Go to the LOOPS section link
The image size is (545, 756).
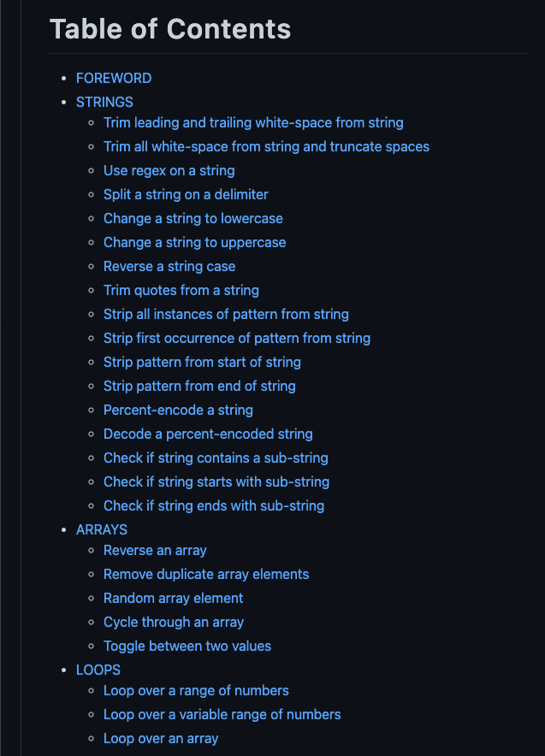tap(98, 670)
